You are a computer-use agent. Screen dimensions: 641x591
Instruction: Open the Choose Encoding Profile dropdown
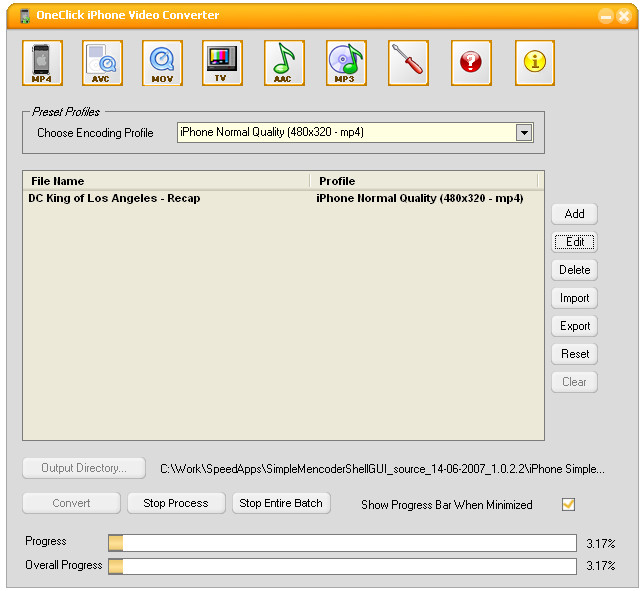pyautogui.click(x=355, y=132)
